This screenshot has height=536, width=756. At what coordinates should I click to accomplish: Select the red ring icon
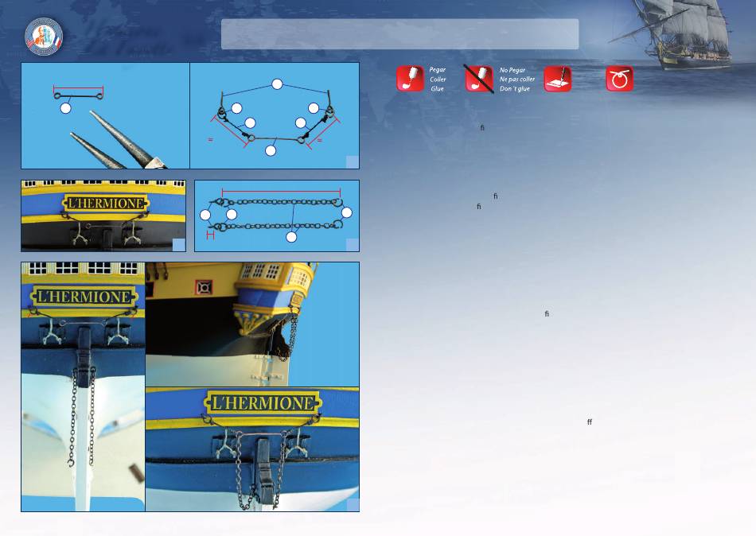pos(620,79)
